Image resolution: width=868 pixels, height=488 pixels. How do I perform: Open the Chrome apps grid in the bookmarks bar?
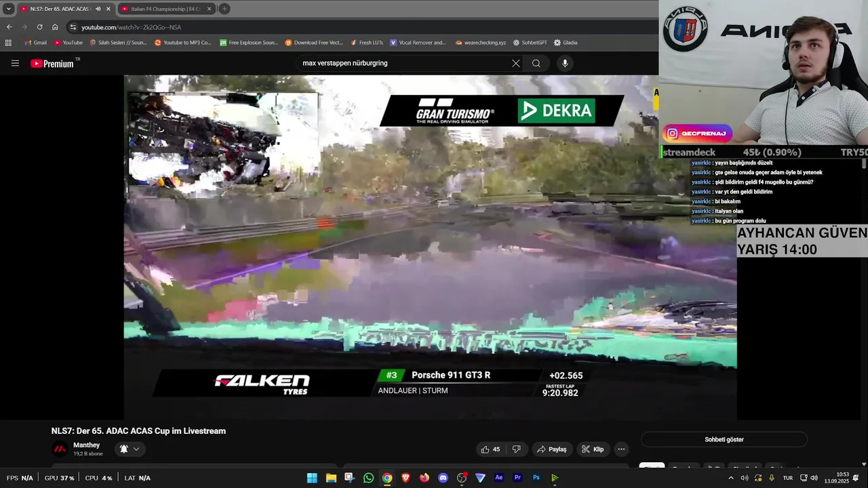8,42
